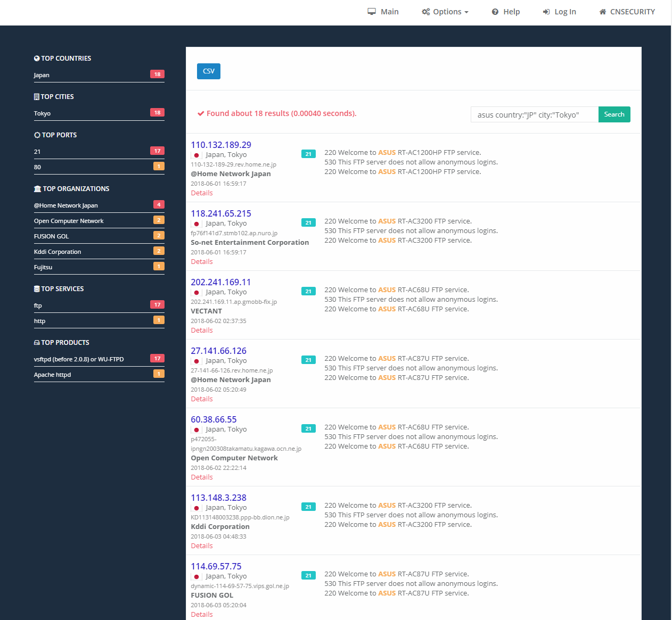
Task: Click the sign-in arrow icon
Action: pyautogui.click(x=546, y=12)
